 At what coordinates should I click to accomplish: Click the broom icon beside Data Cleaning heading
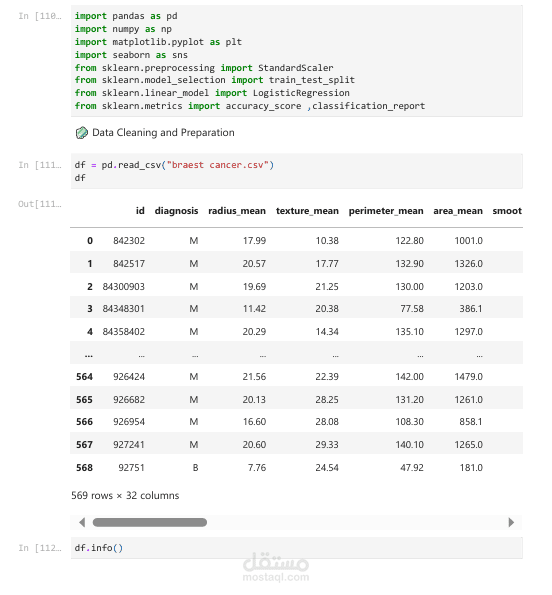[82, 133]
